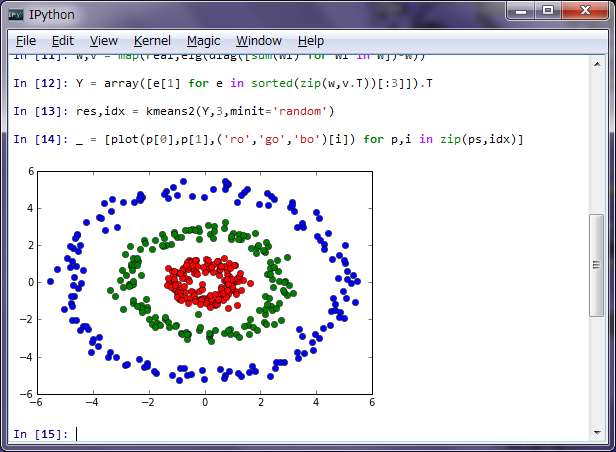The width and height of the screenshot is (616, 452).
Task: Maximize the IPython window
Action: click(x=548, y=11)
